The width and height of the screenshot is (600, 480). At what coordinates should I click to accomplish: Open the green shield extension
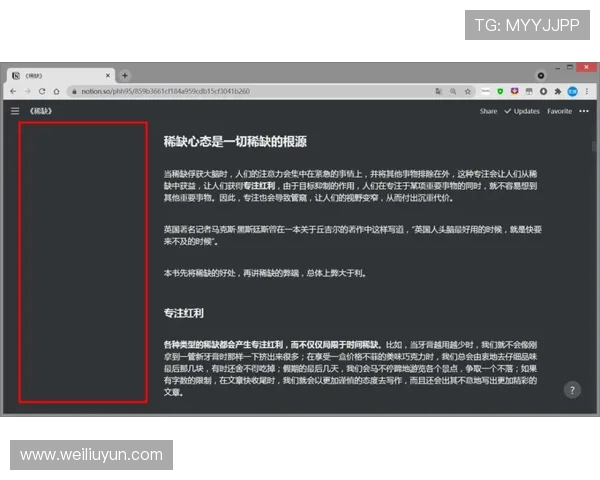point(500,91)
